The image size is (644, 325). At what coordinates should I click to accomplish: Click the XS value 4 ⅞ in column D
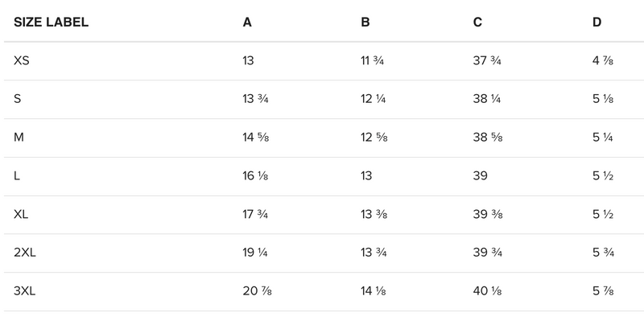pos(603,61)
